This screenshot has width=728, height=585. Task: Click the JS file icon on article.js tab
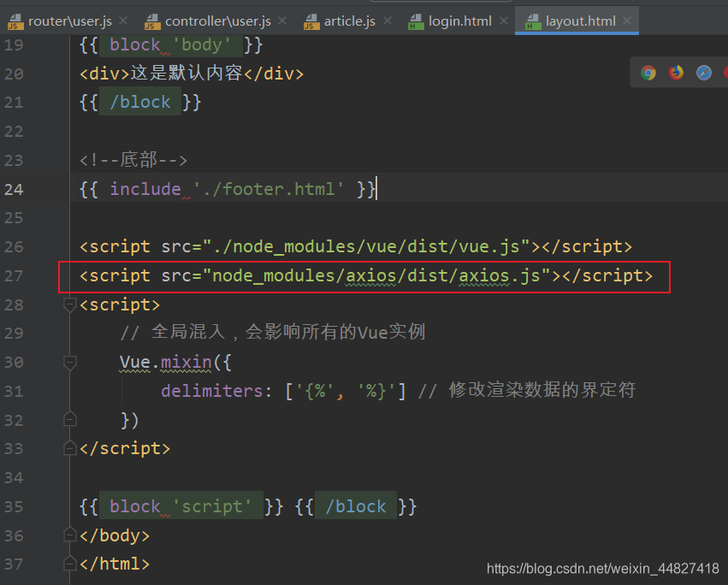[311, 21]
